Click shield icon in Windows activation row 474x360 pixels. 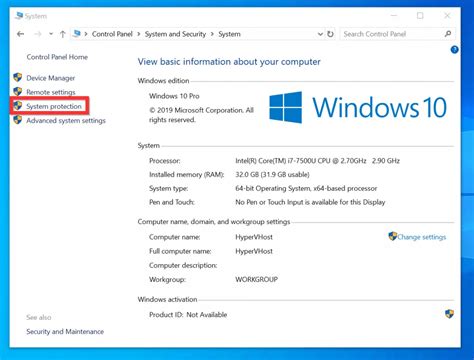449,314
